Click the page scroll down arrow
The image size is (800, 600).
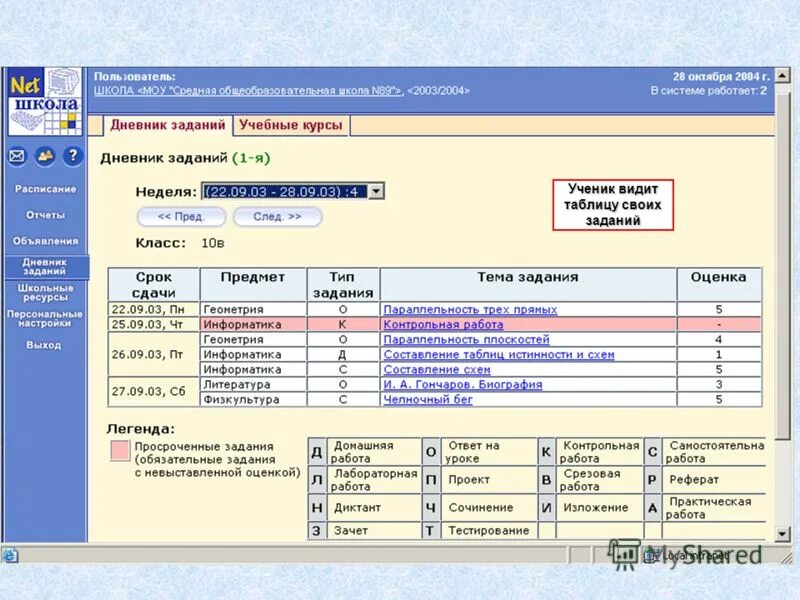click(782, 534)
